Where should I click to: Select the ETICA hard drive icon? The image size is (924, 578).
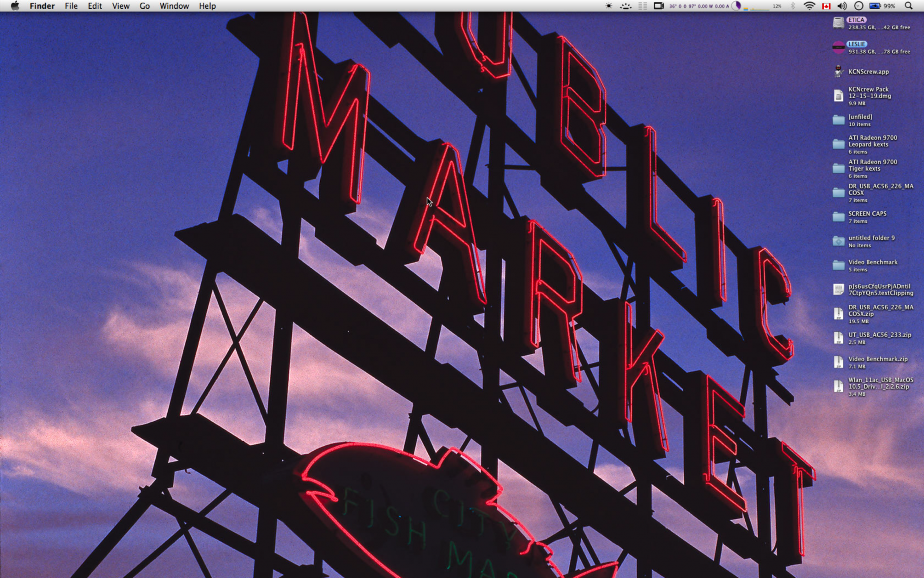click(839, 23)
